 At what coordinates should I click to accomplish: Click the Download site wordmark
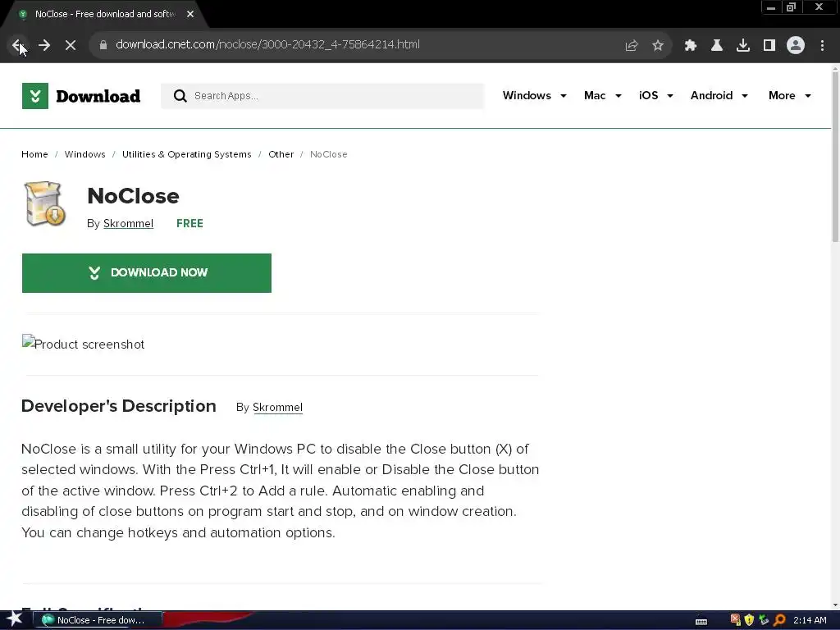tap(98, 97)
